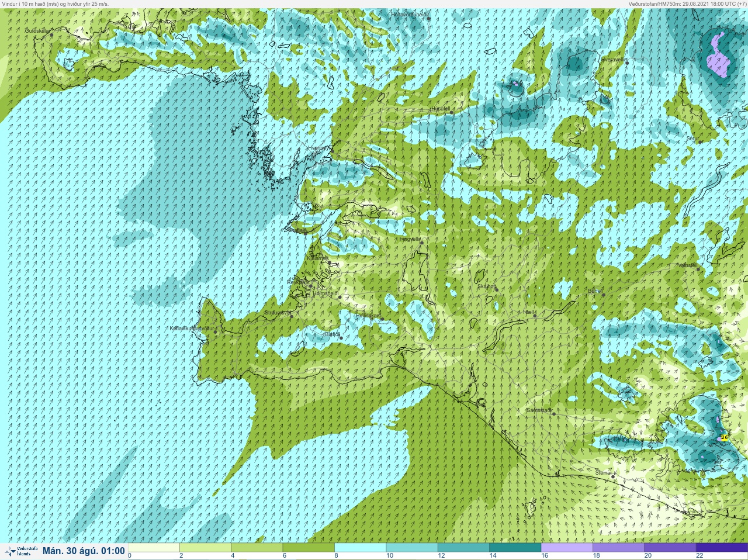Viewport: 748px width, 560px height.
Task: Click the Setur place label
Action: coord(692,139)
